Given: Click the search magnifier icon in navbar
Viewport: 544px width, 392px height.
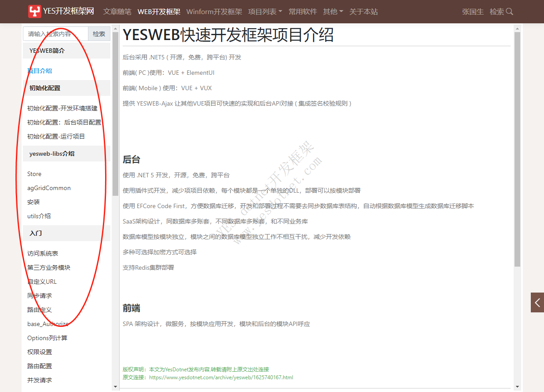Looking at the screenshot, I should [510, 12].
